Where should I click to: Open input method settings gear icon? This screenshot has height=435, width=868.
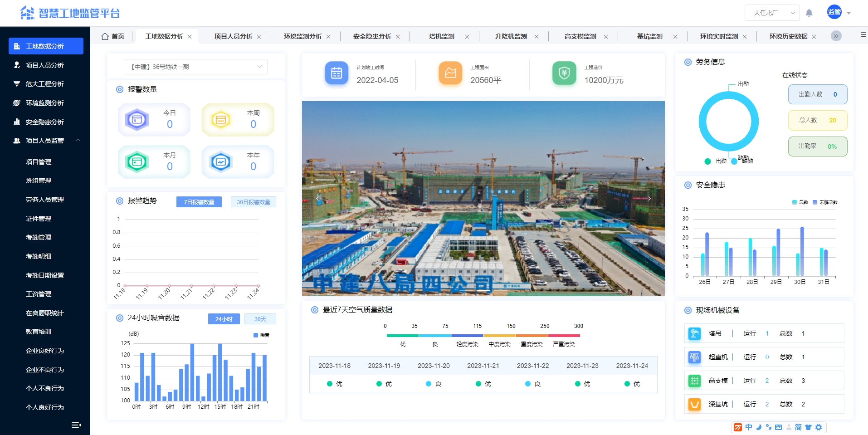pos(819,427)
